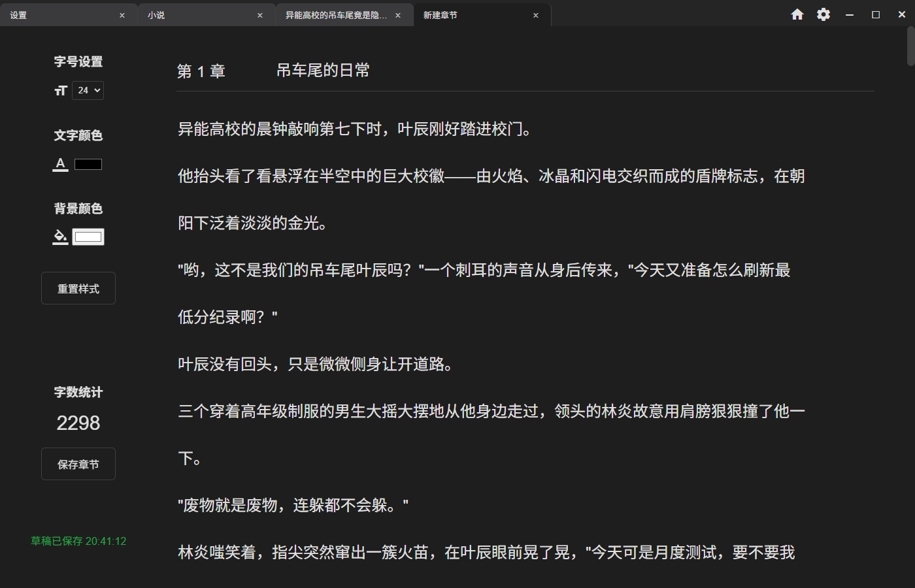Image resolution: width=915 pixels, height=588 pixels.
Task: Click the text color A icon
Action: (59, 163)
